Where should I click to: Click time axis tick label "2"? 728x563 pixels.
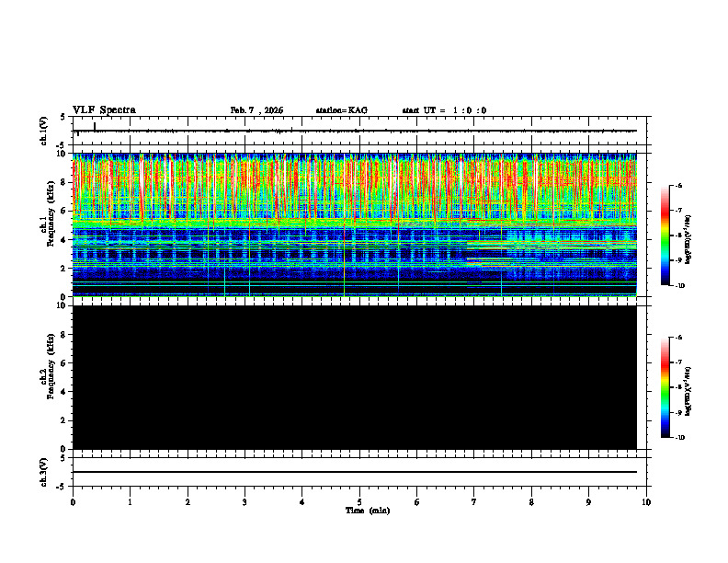(x=188, y=502)
